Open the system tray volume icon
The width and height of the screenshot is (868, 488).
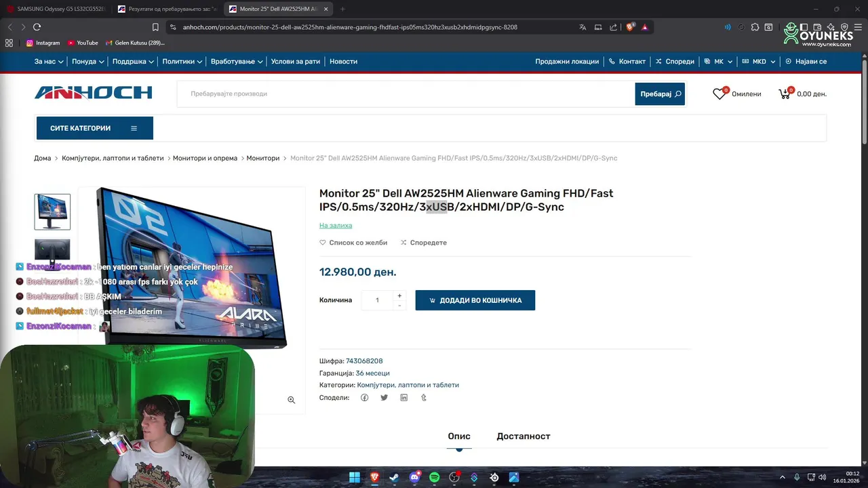(x=823, y=477)
